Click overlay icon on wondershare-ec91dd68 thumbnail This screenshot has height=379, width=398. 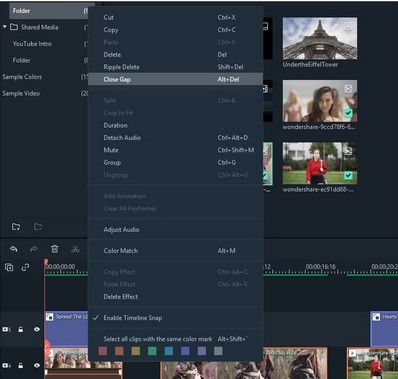click(x=348, y=151)
